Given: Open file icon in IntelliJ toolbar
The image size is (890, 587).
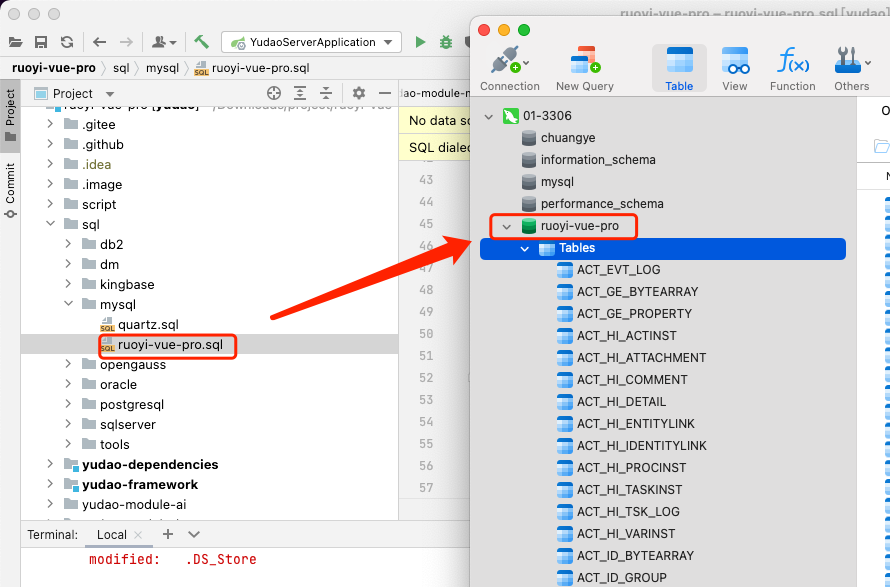Looking at the screenshot, I should coord(15,42).
